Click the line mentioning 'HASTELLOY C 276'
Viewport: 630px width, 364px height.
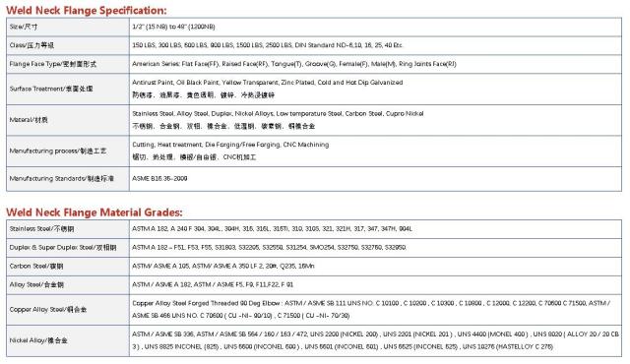point(343,346)
